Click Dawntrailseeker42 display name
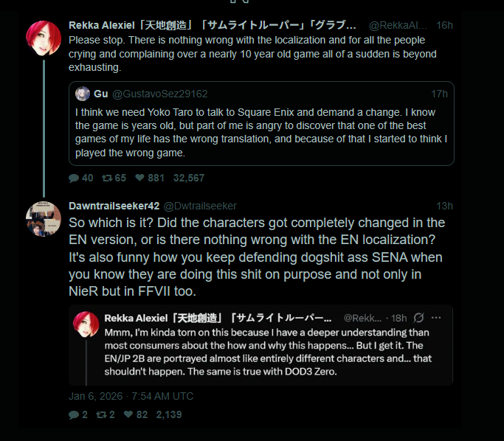504x441 pixels. click(113, 206)
